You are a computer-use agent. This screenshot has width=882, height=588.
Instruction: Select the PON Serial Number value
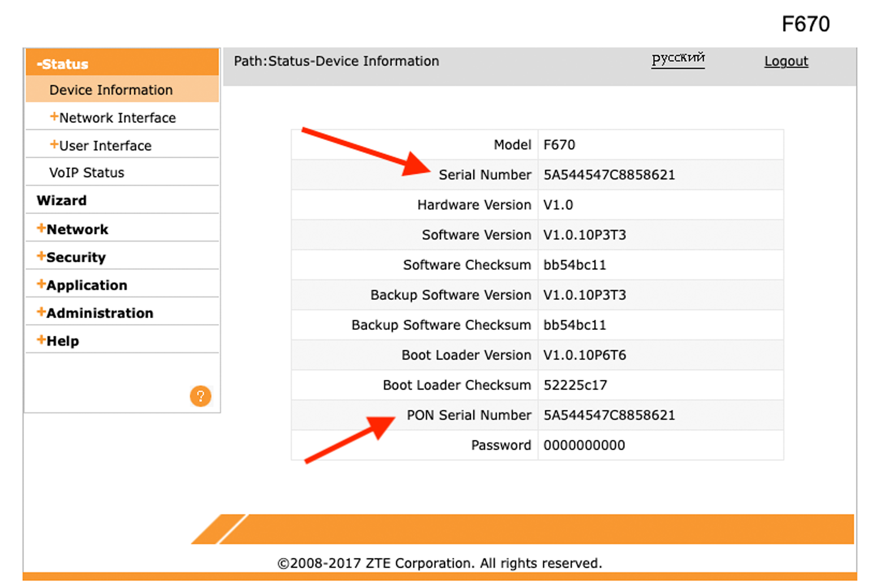609,415
